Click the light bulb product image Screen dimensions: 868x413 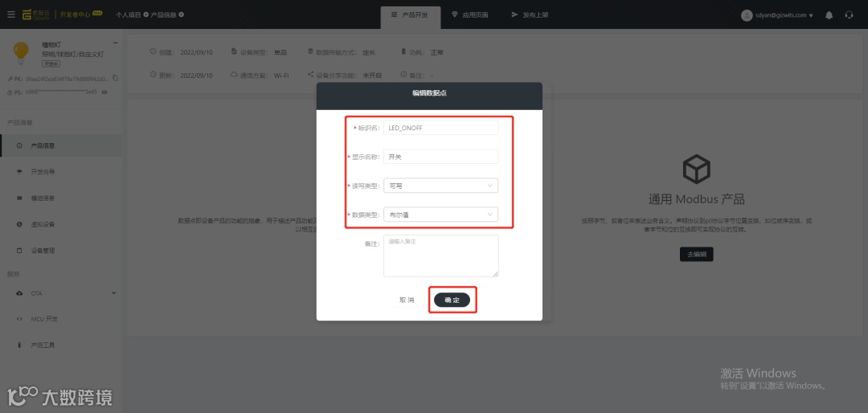pyautogui.click(x=21, y=52)
